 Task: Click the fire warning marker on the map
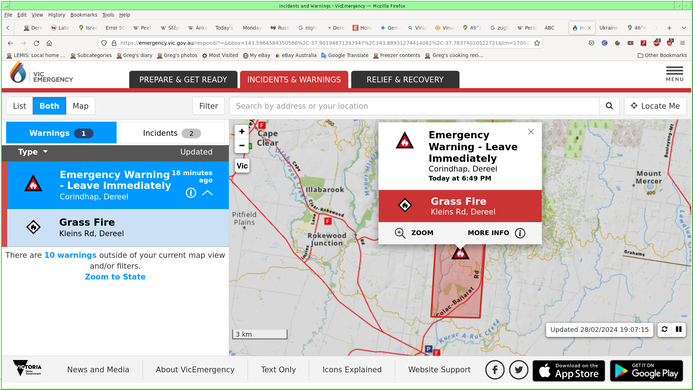[x=460, y=253]
